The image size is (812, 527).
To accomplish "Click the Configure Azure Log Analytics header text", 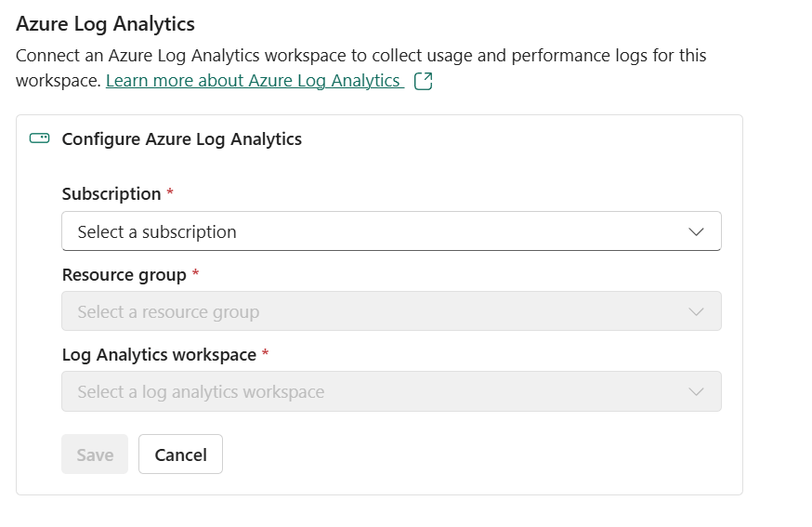I will point(181,139).
